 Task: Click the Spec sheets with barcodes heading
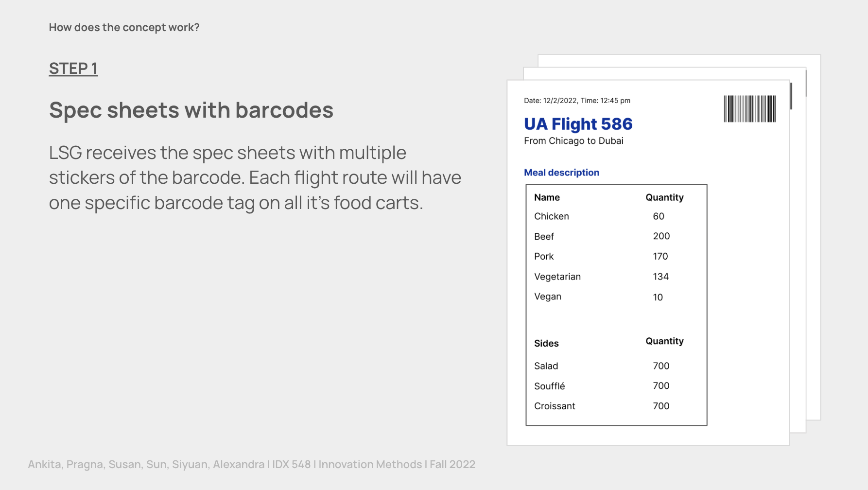point(191,110)
